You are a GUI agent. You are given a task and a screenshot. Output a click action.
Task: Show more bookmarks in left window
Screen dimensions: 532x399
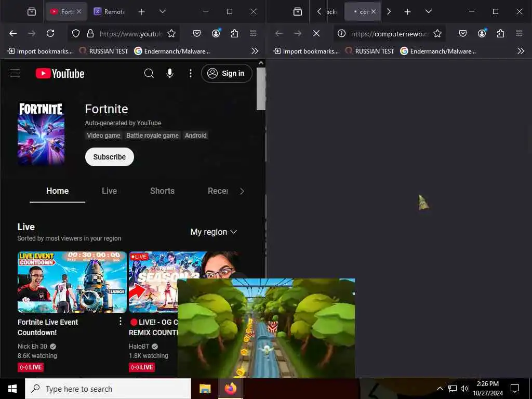click(255, 51)
